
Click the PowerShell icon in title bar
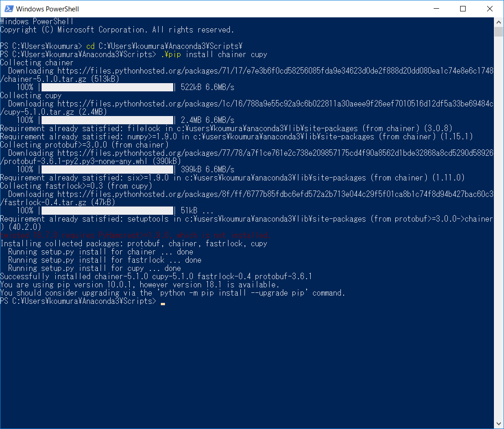coord(9,9)
